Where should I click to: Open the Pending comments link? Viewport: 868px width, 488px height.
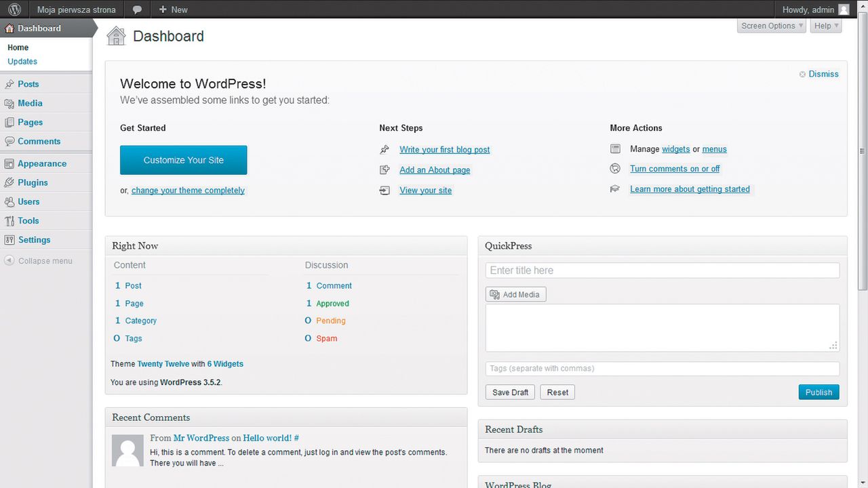click(x=331, y=321)
